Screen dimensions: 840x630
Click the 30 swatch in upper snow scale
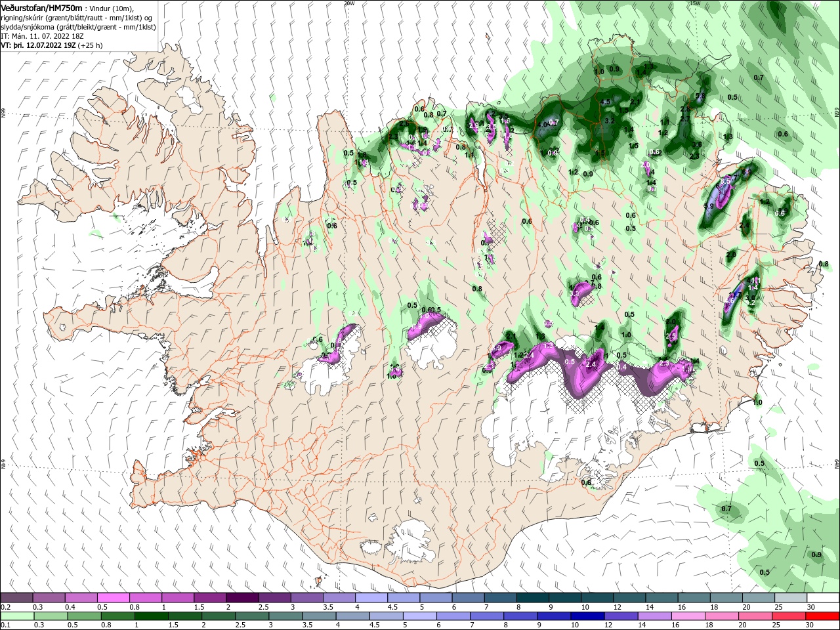point(822,598)
